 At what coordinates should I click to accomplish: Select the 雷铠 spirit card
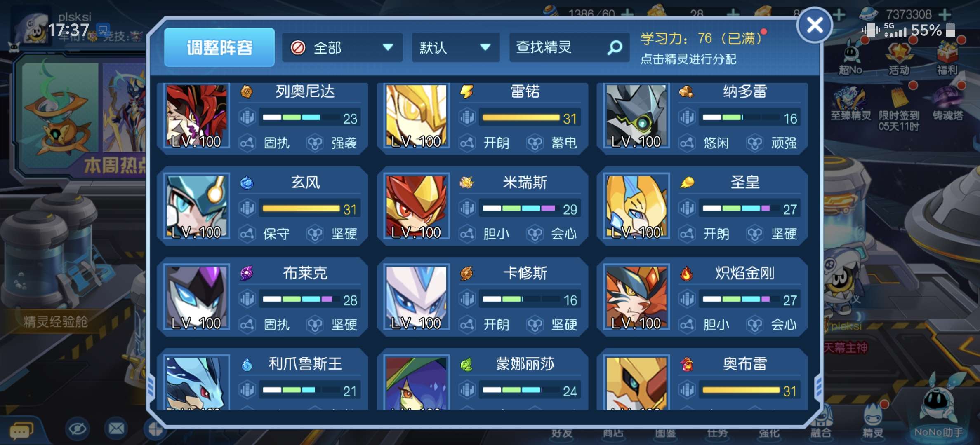point(482,118)
